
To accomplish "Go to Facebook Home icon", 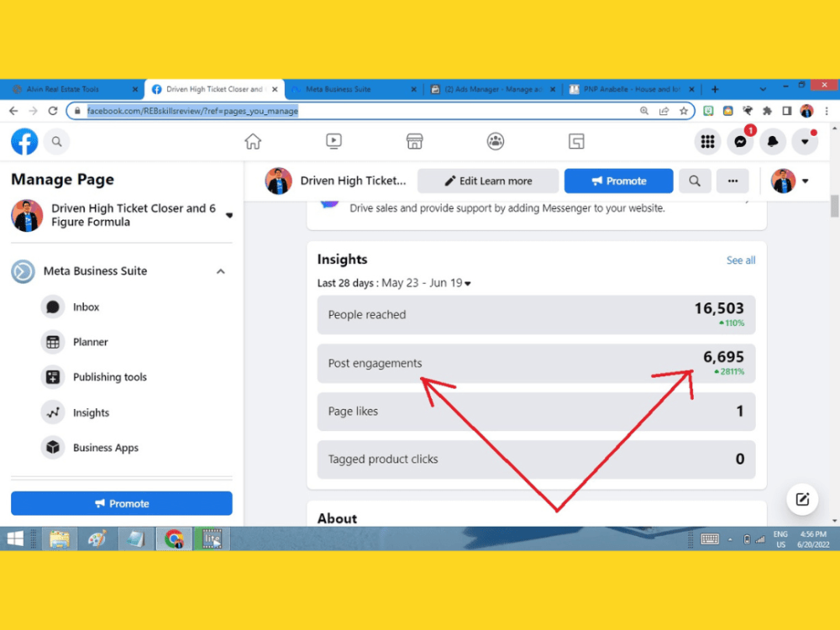I will [253, 141].
